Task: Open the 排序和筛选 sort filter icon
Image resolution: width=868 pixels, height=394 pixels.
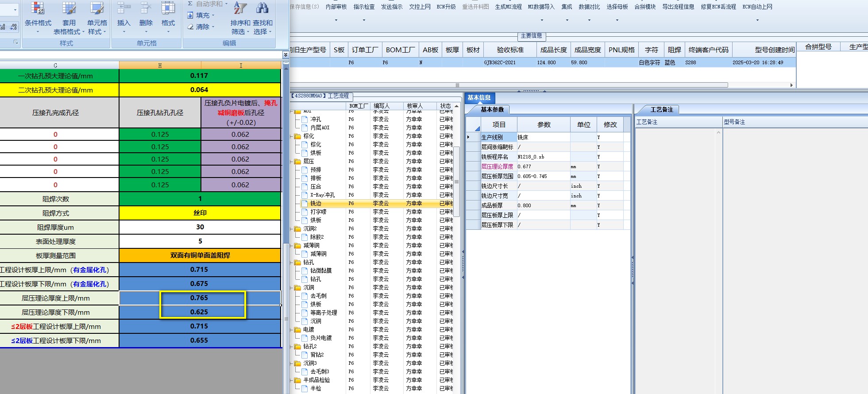Action: (x=240, y=8)
